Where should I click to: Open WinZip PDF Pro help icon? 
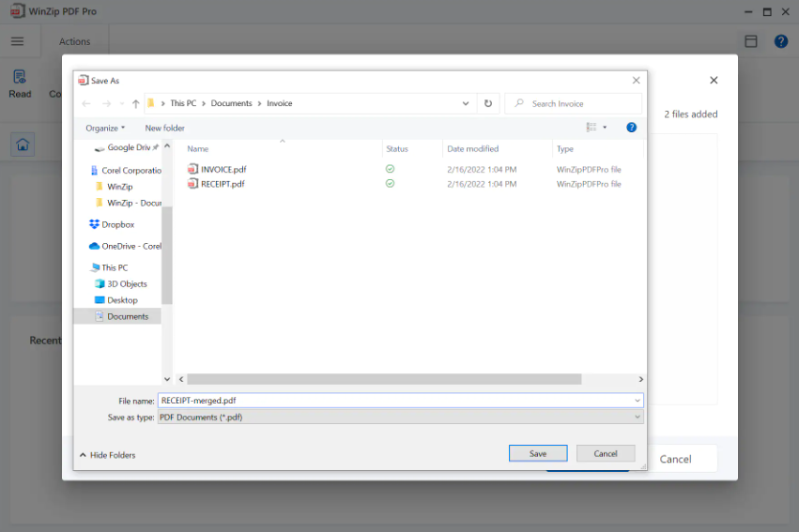point(780,41)
